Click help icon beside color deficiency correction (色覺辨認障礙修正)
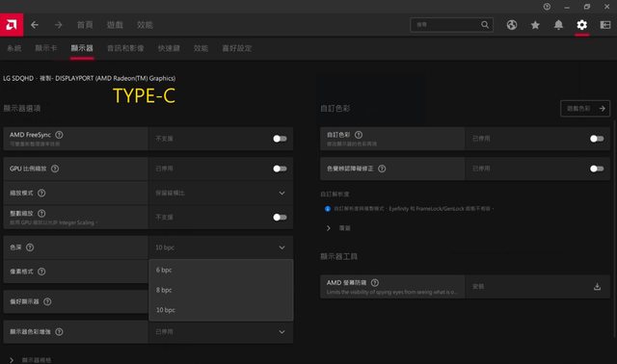 (382, 169)
